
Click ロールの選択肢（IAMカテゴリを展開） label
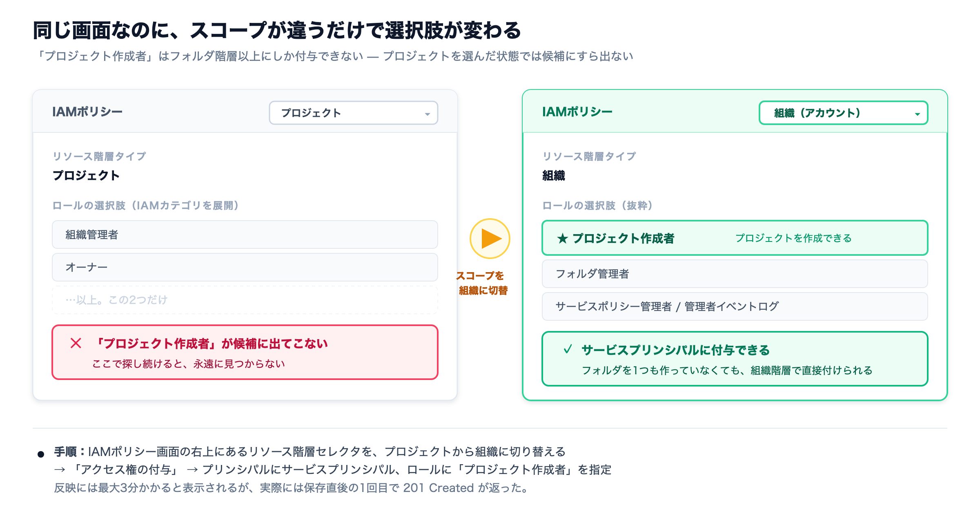coord(146,206)
